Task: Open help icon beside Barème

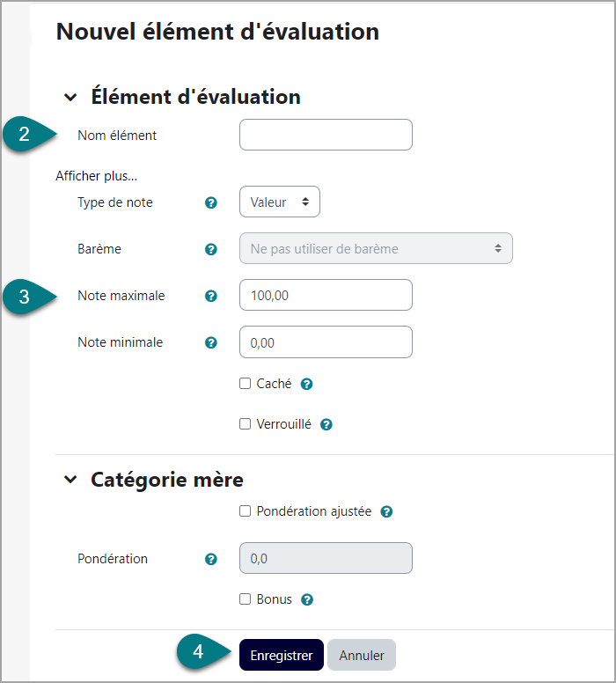Action: click(211, 249)
